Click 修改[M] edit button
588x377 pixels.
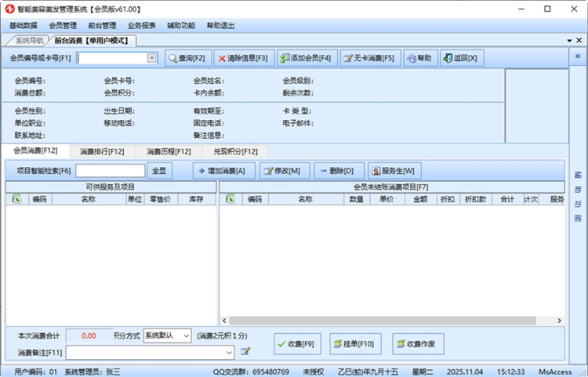coord(285,171)
